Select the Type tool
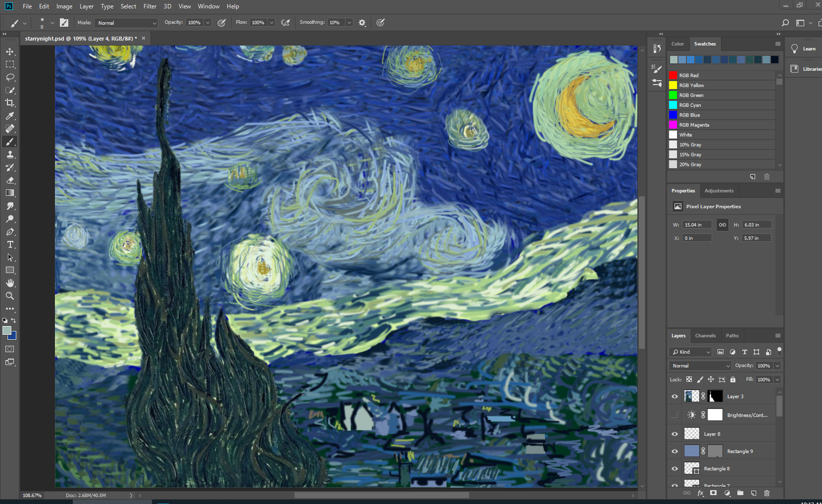Screen dimensions: 822x504 point(10,244)
